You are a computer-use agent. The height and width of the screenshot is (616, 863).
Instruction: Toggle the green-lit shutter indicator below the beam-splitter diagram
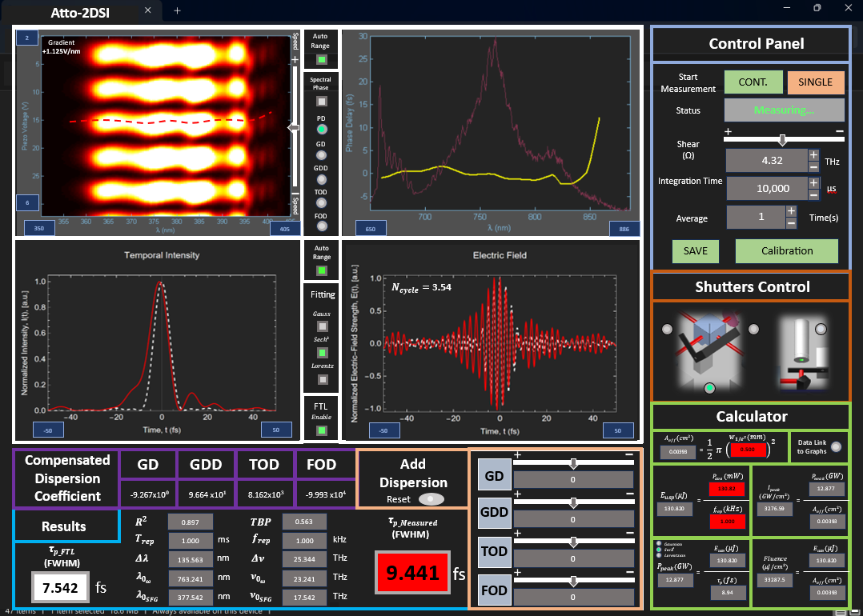709,388
